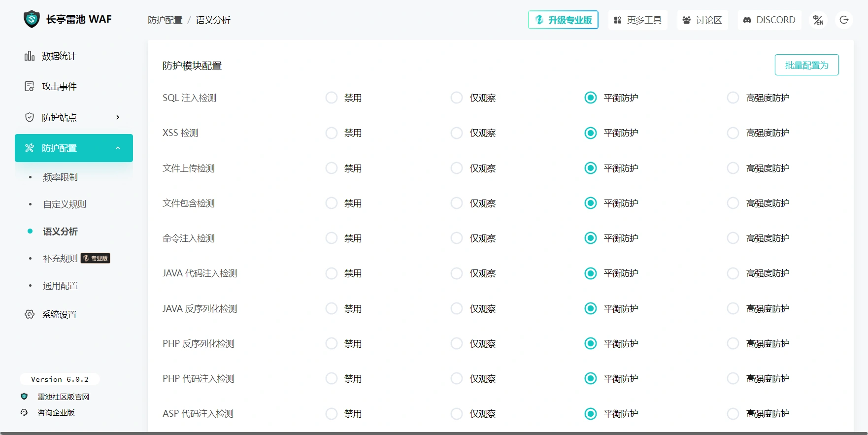
Task: Open 自定义规则 sidebar item
Action: [x=65, y=204]
